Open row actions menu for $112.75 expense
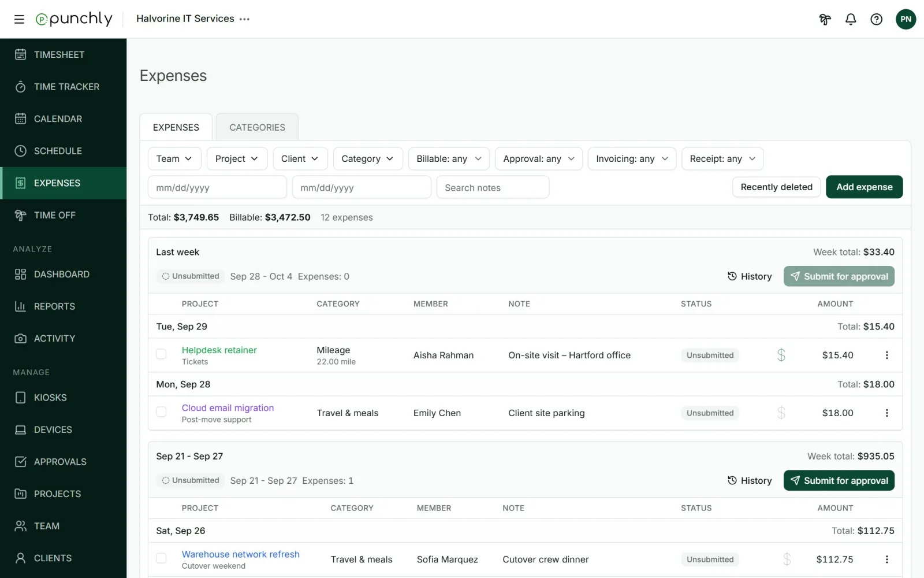Image resolution: width=924 pixels, height=578 pixels. 886,559
